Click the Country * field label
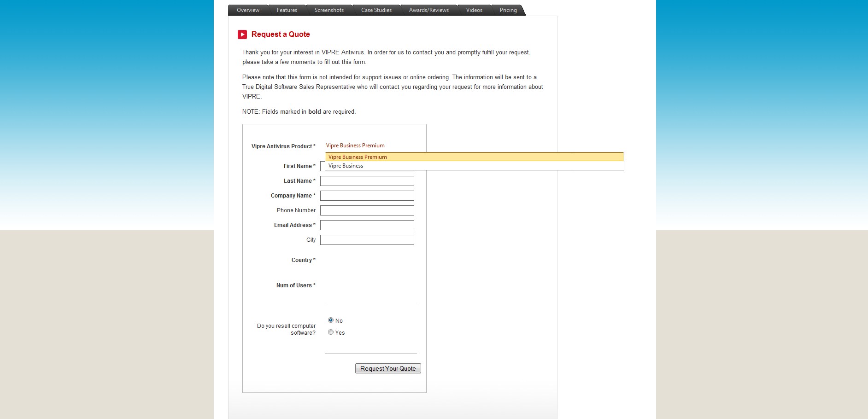 (304, 260)
